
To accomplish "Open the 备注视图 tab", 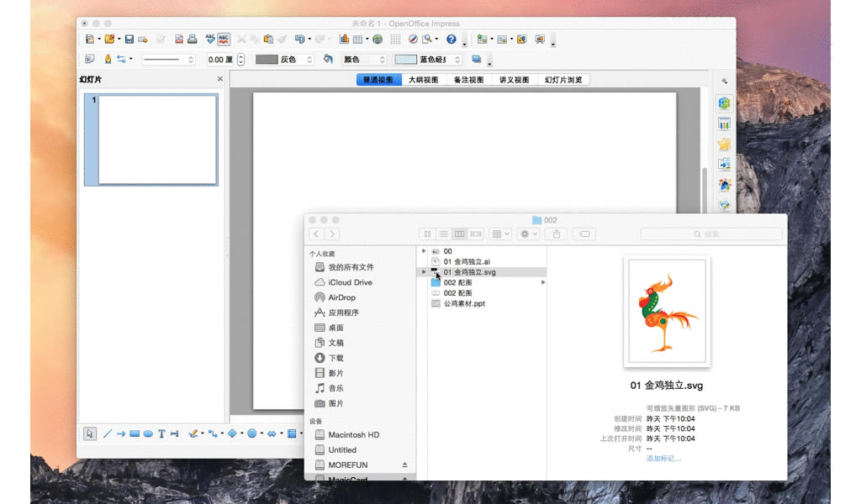I will [468, 78].
